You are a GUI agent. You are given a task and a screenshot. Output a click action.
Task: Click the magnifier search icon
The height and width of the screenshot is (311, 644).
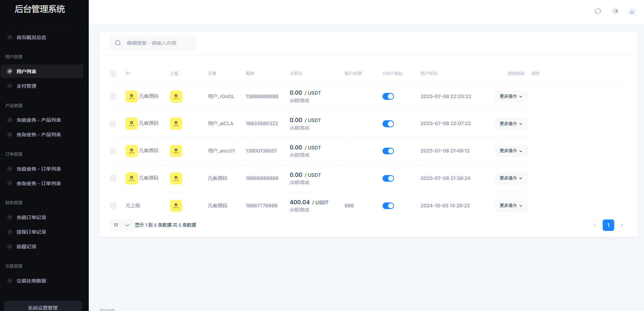(118, 43)
